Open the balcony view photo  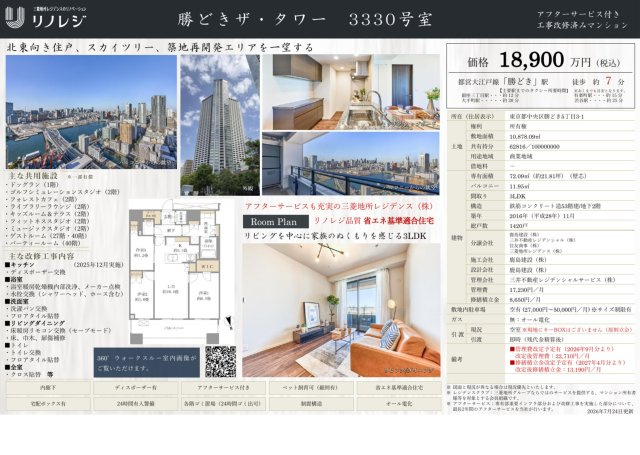351,163
